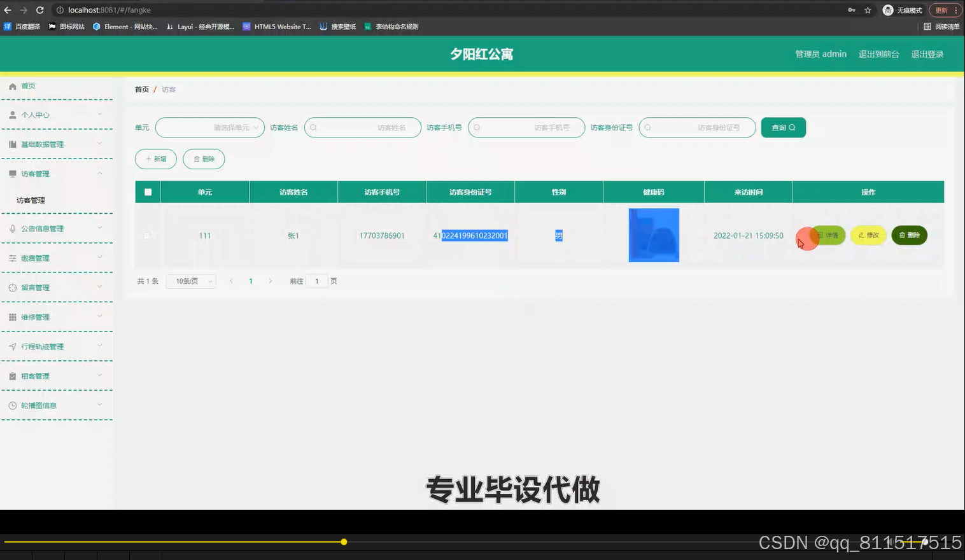Click the 删除 button above the table
The image size is (965, 560).
point(204,159)
